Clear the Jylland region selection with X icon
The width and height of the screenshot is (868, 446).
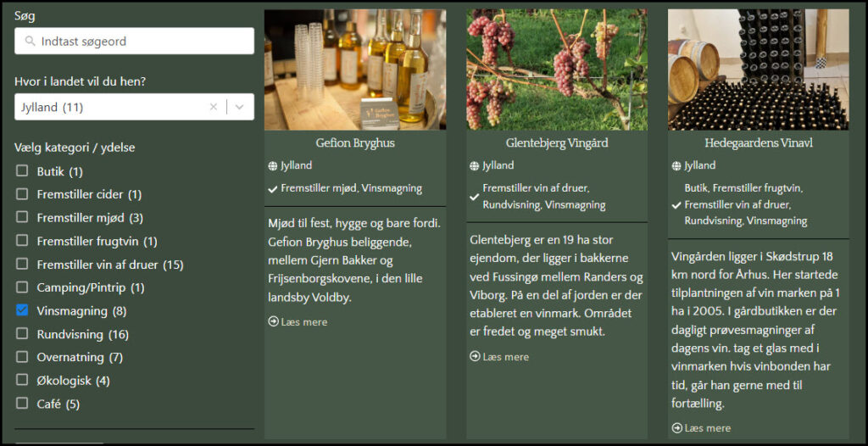tap(213, 107)
